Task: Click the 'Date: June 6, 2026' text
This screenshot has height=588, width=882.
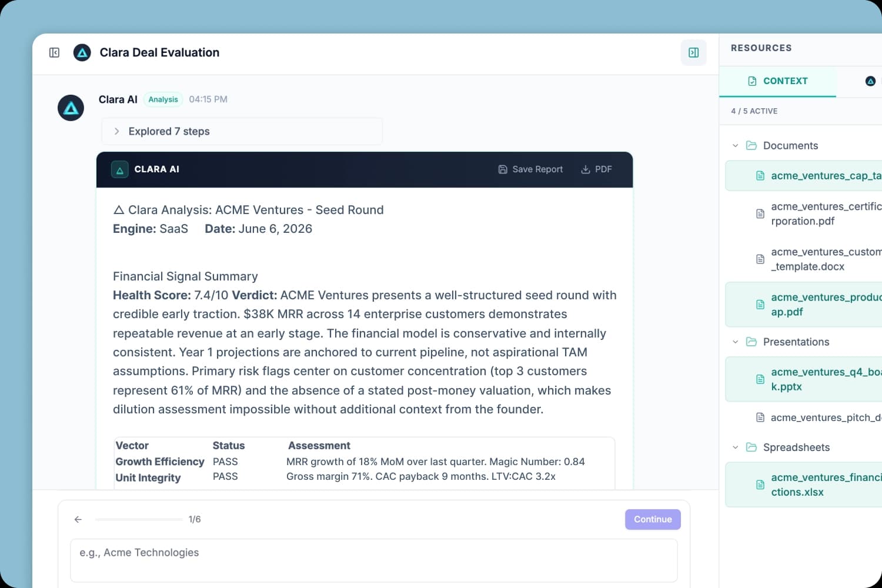Action: (x=259, y=229)
